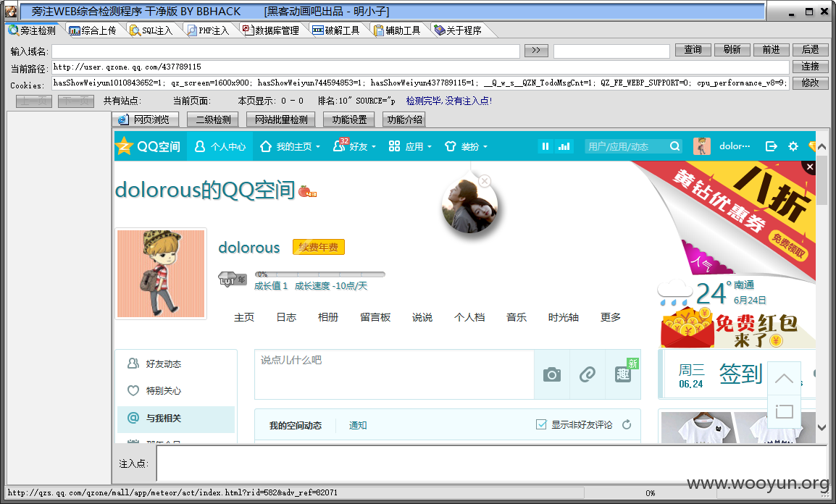
Task: Click the dolorous profile picture
Action: 161,274
